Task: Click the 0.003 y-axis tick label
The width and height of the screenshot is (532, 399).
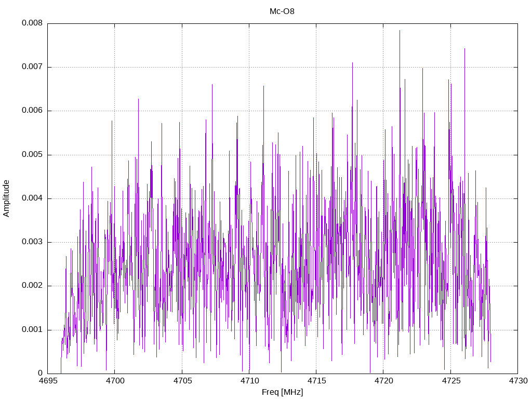Action: click(32, 242)
